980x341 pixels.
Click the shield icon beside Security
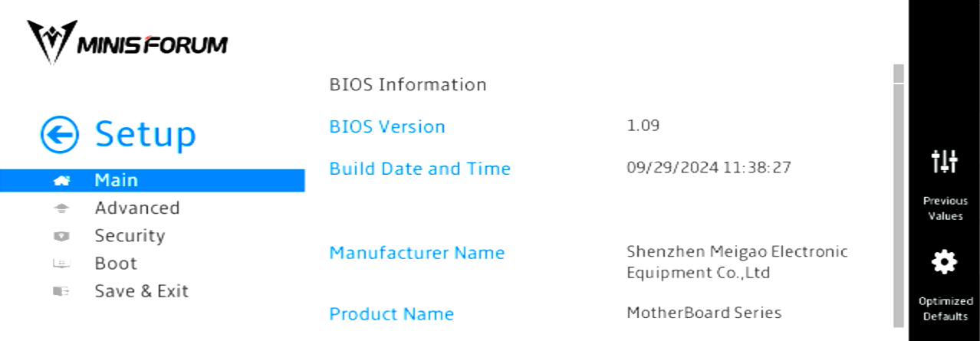(62, 236)
